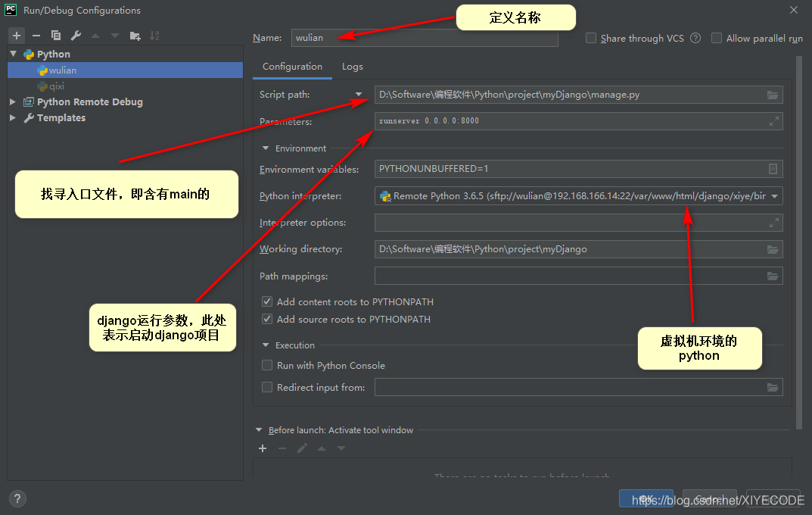Image resolution: width=812 pixels, height=515 pixels.
Task: Enable Redirect input from checkbox
Action: (267, 387)
